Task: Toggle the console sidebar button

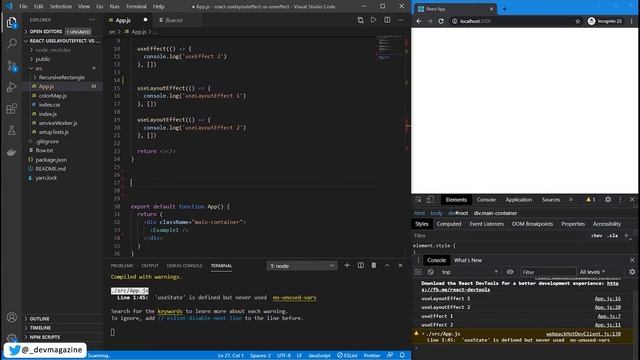Action: coord(418,272)
